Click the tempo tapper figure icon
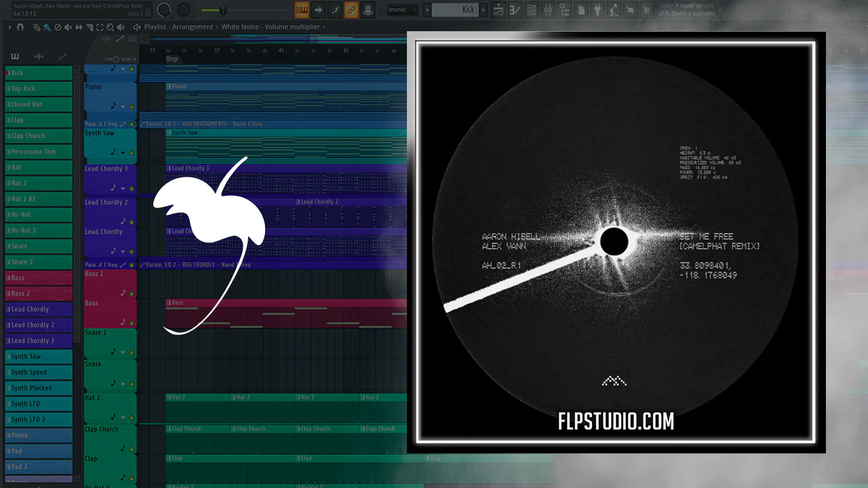 (614, 9)
